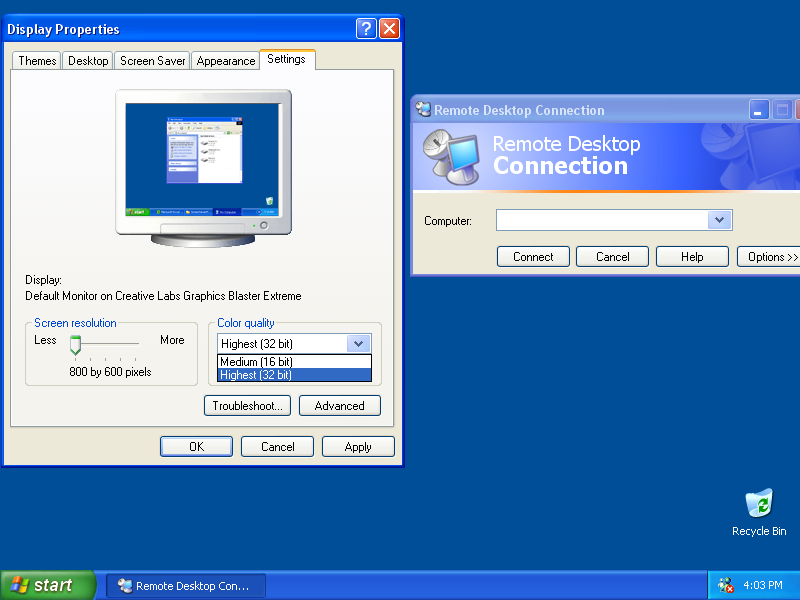The image size is (800, 600).
Task: Click the Computer name input field
Action: (x=602, y=220)
